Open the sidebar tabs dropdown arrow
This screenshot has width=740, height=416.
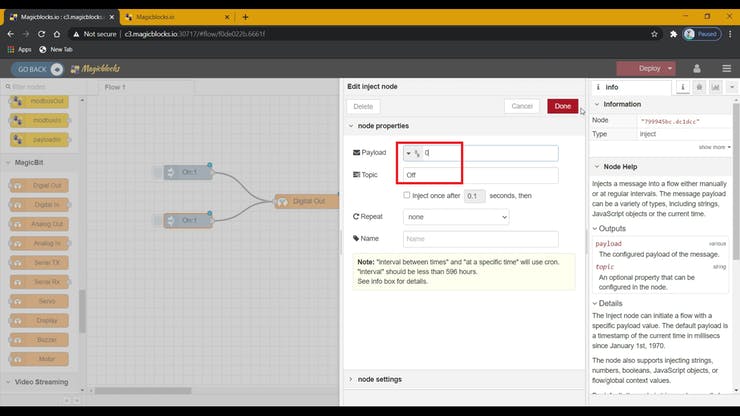[x=732, y=87]
